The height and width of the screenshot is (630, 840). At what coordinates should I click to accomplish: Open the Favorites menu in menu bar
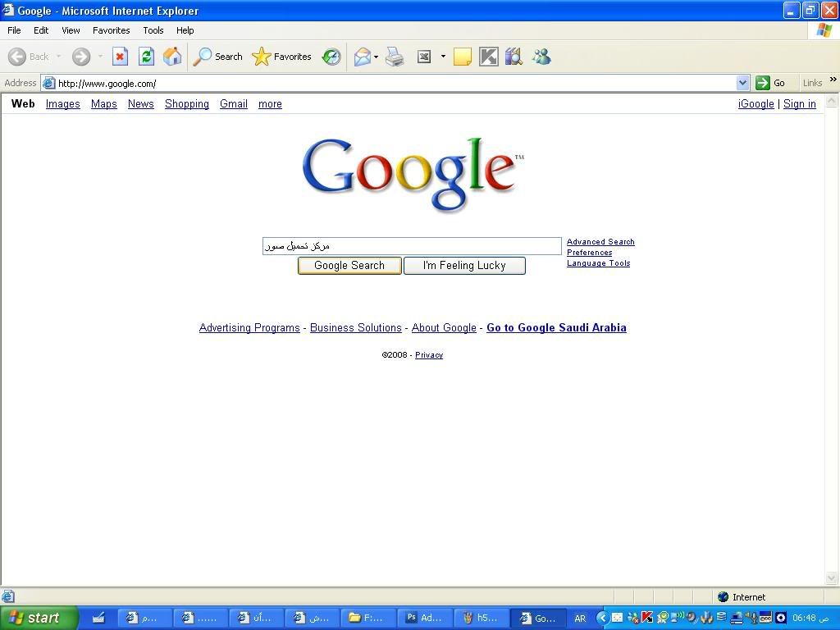click(x=111, y=30)
